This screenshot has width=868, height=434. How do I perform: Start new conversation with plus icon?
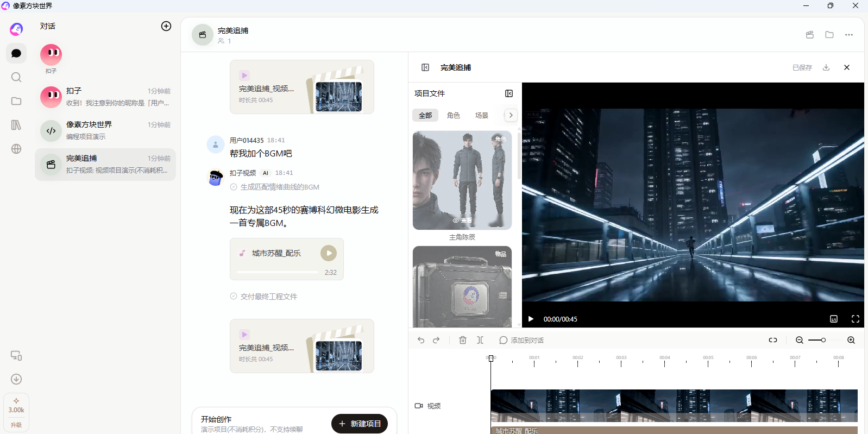tap(166, 26)
